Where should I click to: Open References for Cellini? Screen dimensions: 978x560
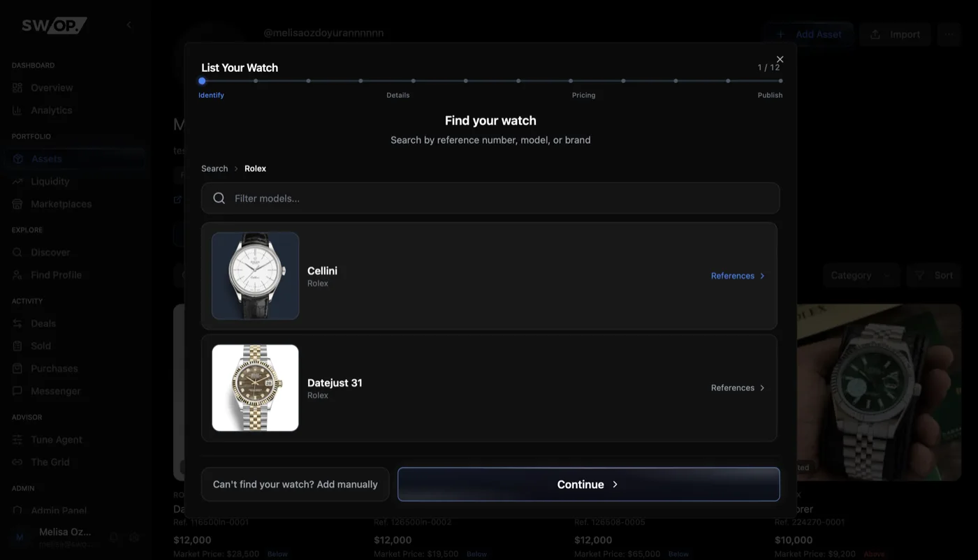pyautogui.click(x=738, y=276)
